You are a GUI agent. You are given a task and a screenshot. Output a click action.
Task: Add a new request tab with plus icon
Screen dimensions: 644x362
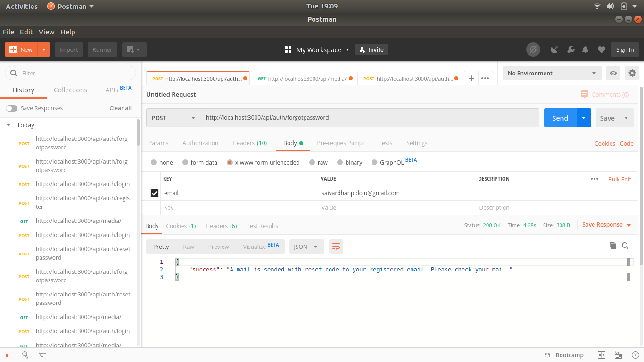click(x=471, y=79)
